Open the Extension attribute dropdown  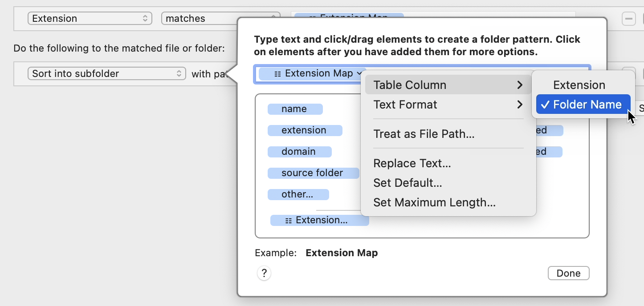coord(90,19)
